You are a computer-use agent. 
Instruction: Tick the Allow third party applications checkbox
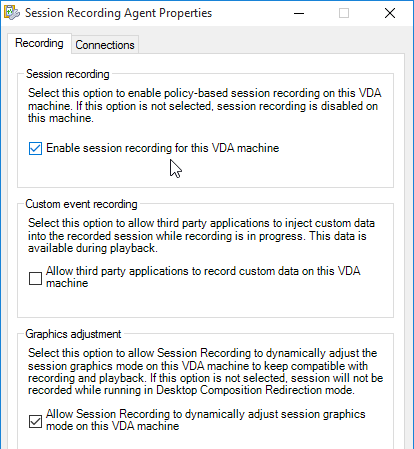pyautogui.click(x=35, y=278)
